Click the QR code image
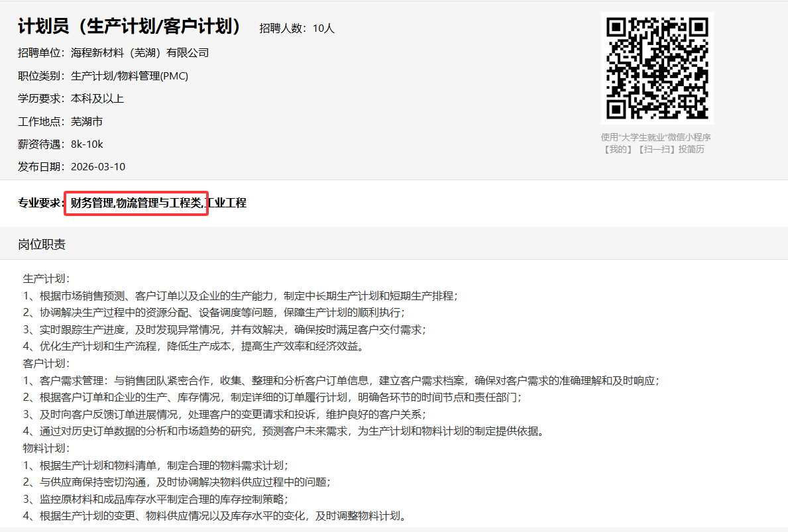788x532 pixels. [657, 68]
